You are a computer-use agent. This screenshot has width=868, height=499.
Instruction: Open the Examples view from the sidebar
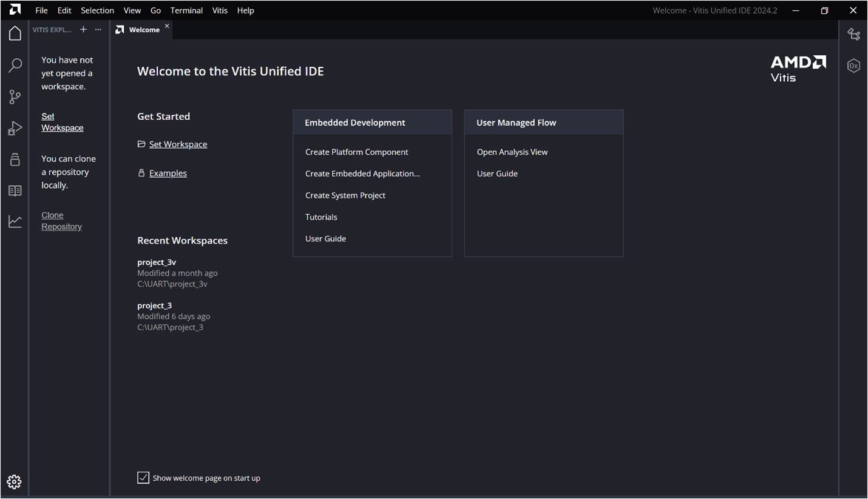15,160
